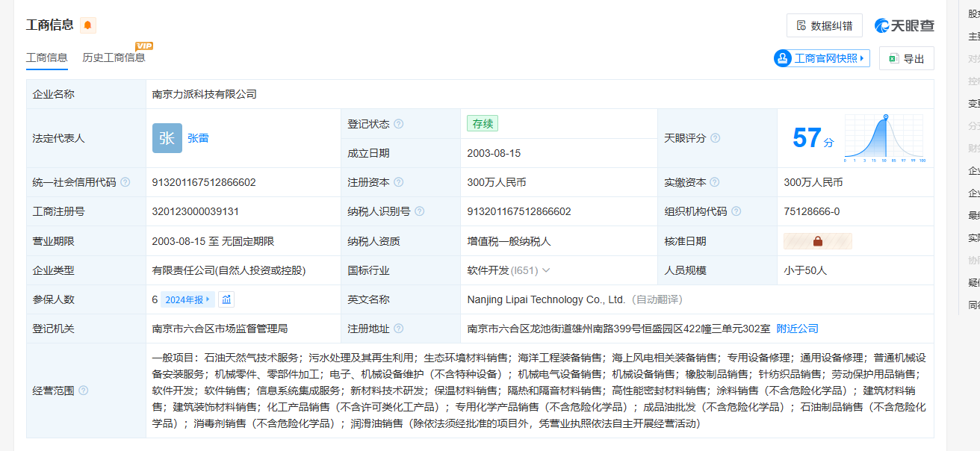Click help icon next to 注册资本

(399, 182)
